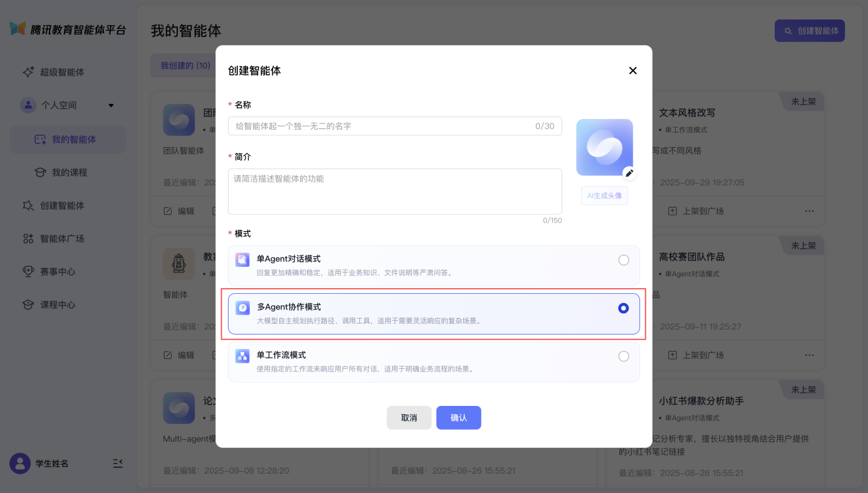Switch to 我创建的 (10) tab
868x493 pixels.
coord(185,65)
